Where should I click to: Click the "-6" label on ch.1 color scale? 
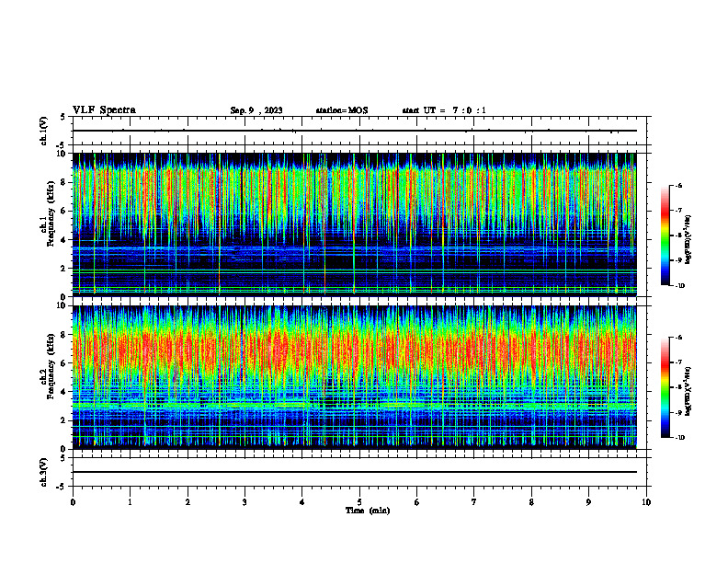pos(678,185)
